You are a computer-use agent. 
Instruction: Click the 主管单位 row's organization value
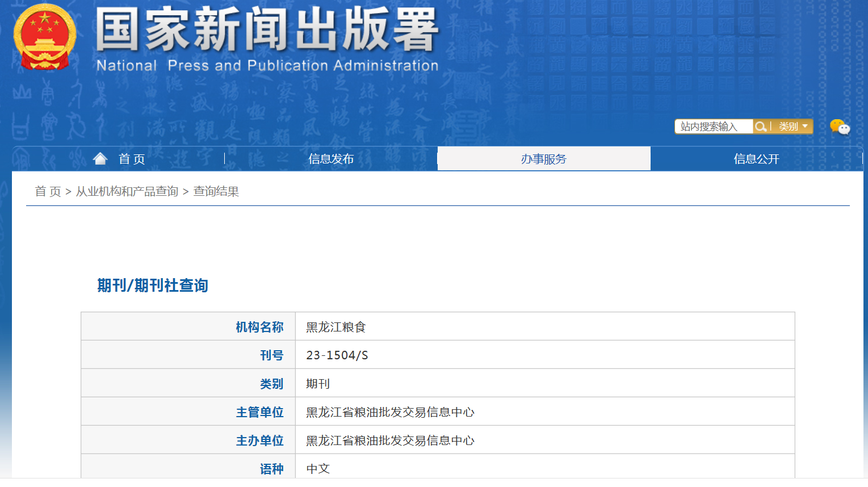[x=390, y=412]
